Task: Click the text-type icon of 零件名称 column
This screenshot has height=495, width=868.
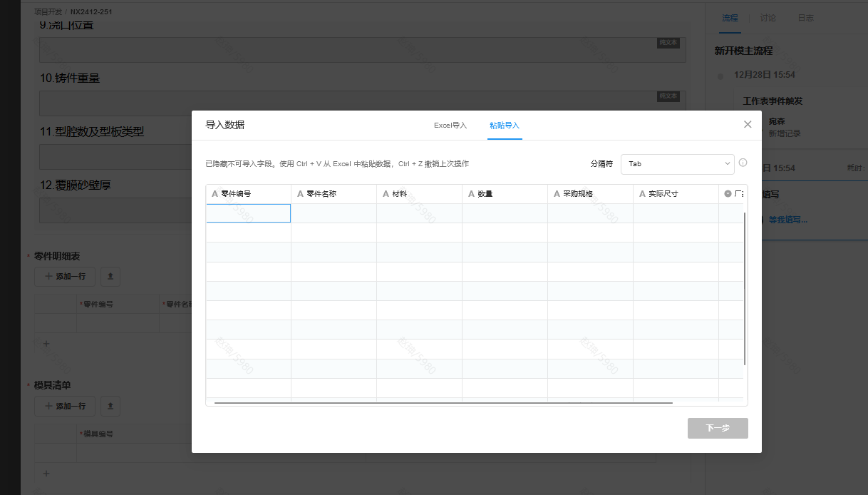Action: [x=301, y=194]
